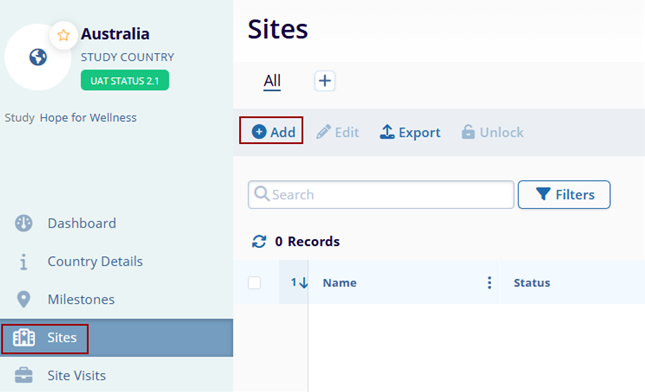Screen dimensions: 645x392
Task: Click the Edit toolbar button
Action: coord(338,132)
